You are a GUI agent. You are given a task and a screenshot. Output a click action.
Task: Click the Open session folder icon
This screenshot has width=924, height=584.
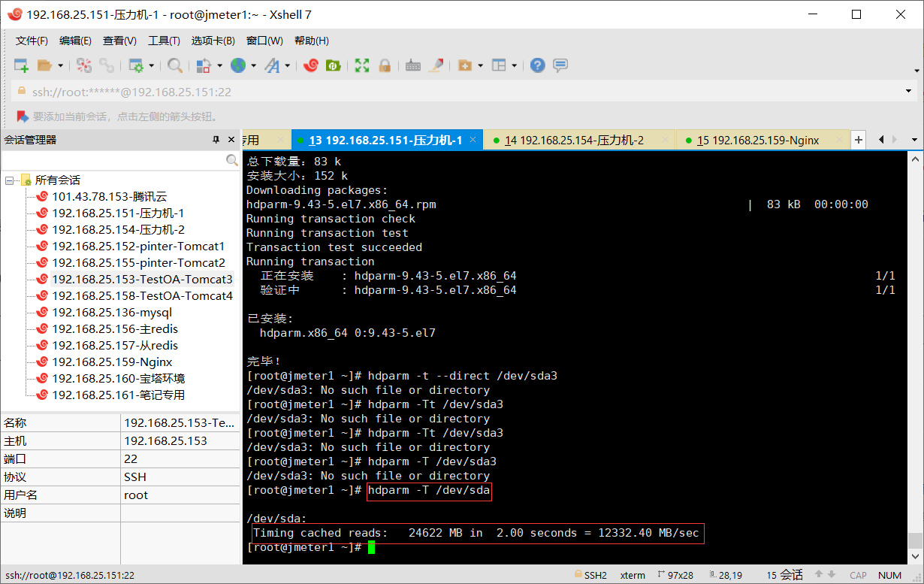click(x=44, y=65)
